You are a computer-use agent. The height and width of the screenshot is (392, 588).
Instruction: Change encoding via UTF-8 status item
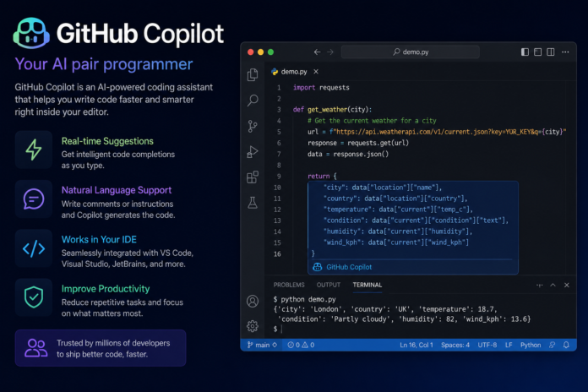tap(487, 345)
